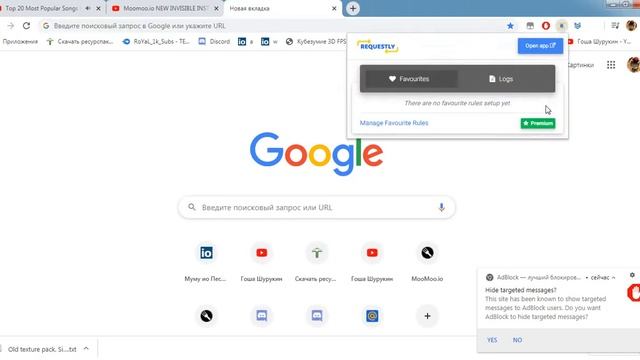
Task: Open MooMoo.io shortcut tile
Action: click(427, 262)
